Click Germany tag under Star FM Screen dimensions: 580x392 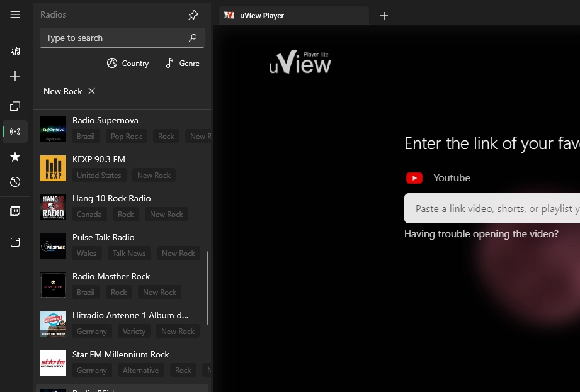(92, 371)
